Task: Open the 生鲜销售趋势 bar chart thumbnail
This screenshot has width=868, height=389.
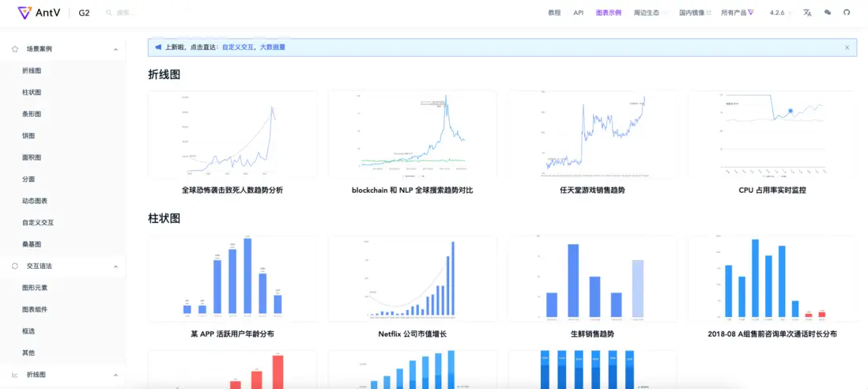Action: tap(592, 278)
